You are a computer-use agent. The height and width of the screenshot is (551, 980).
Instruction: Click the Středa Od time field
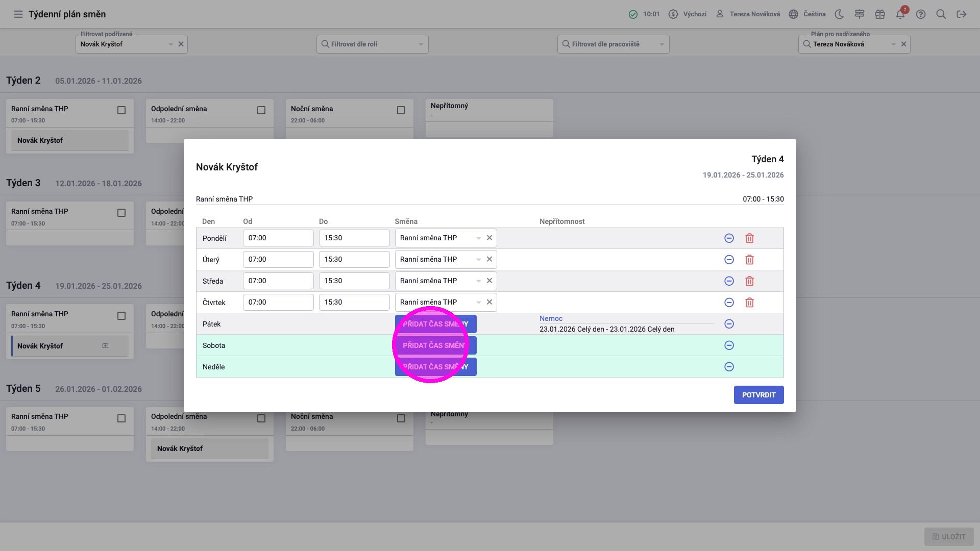click(278, 281)
